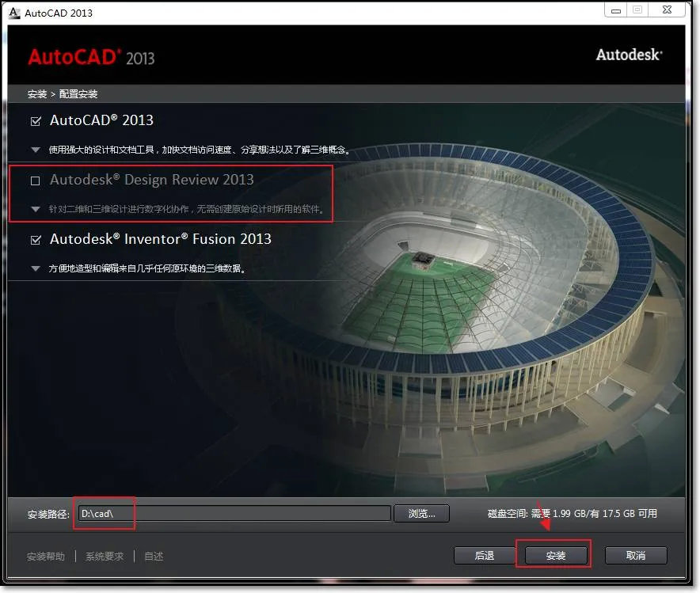Select the 配置安装 breadcrumb item
Screen dimensions: 700x593
point(78,94)
